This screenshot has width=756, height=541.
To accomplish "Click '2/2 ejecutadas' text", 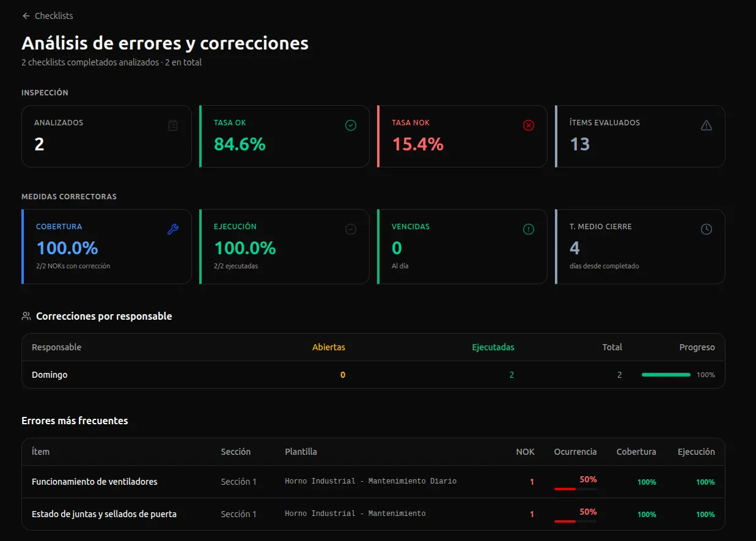I will pyautogui.click(x=236, y=266).
